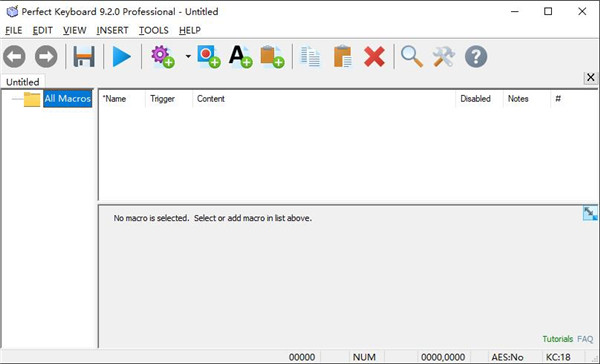Add clipboard macro with clipboard-plus icon

coord(272,57)
